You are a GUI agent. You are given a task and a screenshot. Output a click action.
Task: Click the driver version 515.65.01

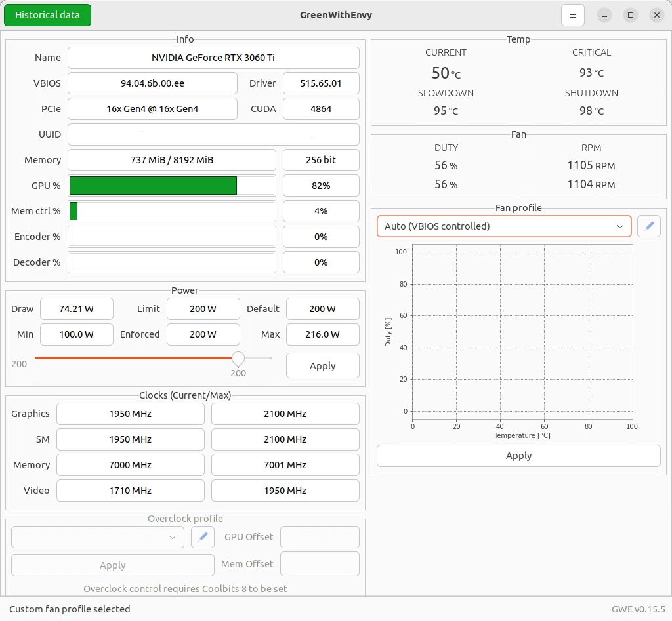(x=321, y=83)
